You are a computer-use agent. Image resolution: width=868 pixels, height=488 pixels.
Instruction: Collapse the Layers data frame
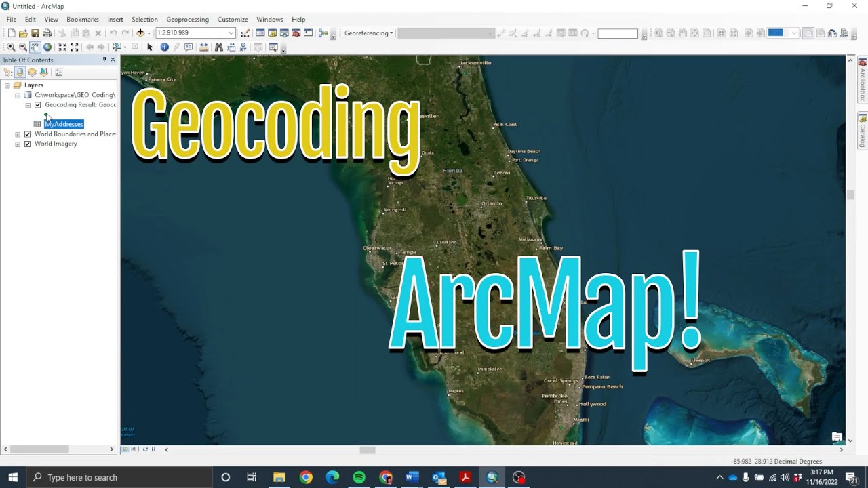(7, 85)
